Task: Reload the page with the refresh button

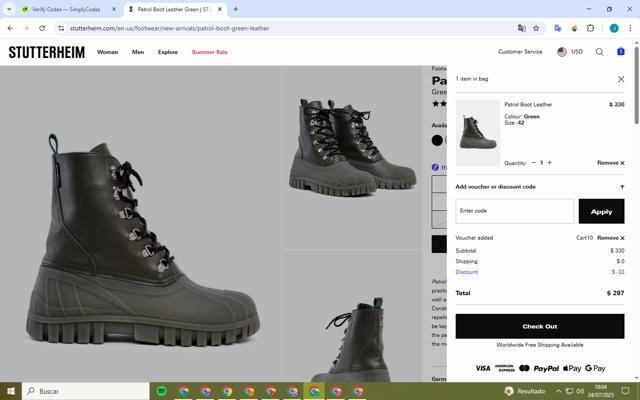Action: (42, 28)
